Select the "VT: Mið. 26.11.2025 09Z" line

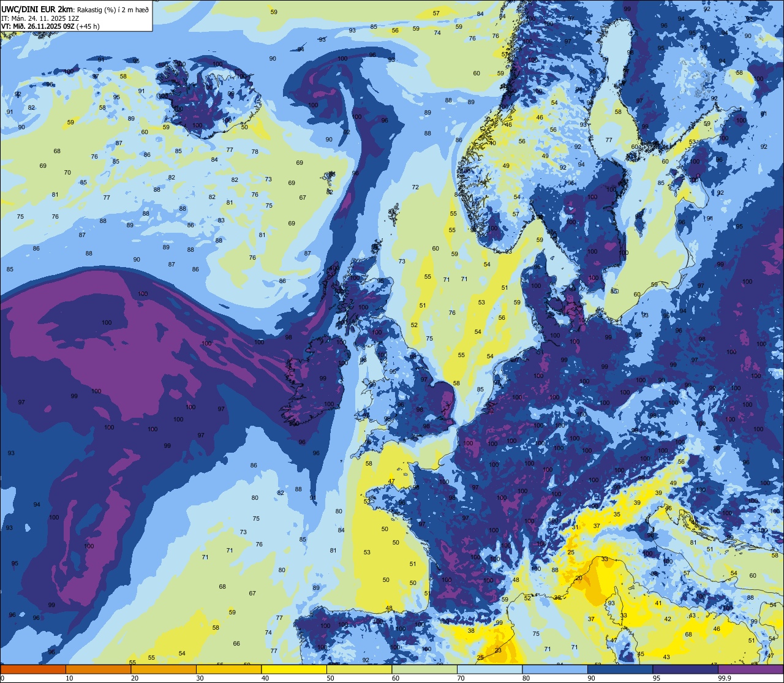pyautogui.click(x=38, y=26)
